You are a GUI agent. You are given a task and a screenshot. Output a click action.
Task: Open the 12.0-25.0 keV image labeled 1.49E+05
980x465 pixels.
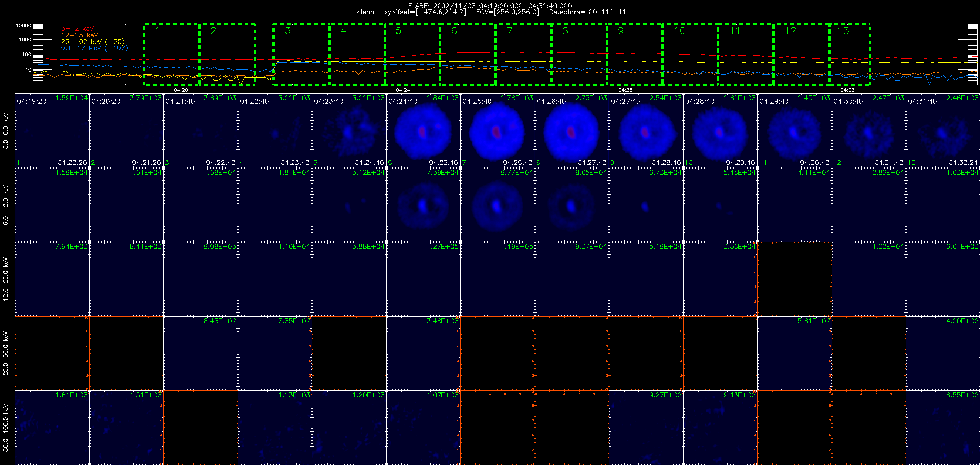point(497,279)
